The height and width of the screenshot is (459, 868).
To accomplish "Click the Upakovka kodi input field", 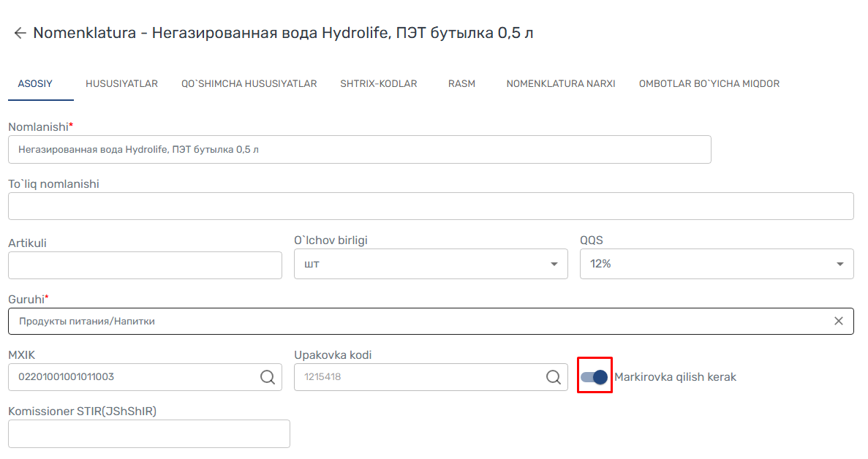I will coord(431,377).
